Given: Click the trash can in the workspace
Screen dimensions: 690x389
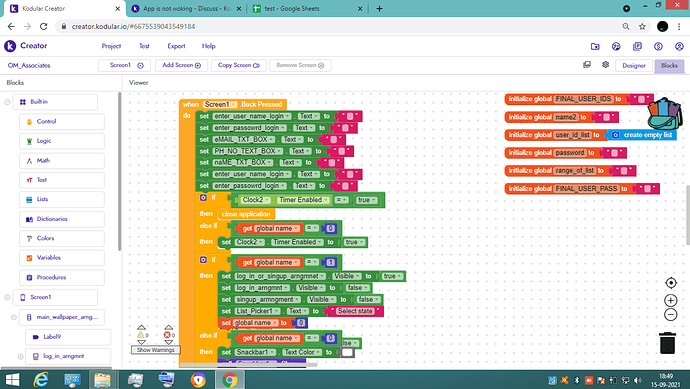Looking at the screenshot, I should point(667,343).
